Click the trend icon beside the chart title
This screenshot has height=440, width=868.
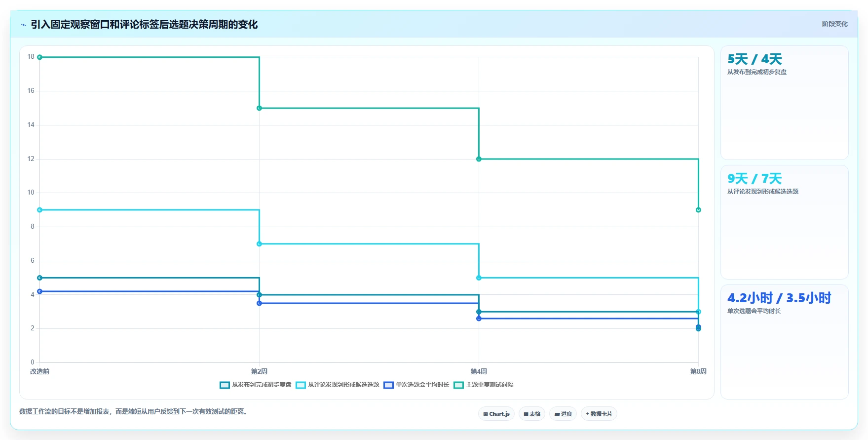(x=23, y=25)
